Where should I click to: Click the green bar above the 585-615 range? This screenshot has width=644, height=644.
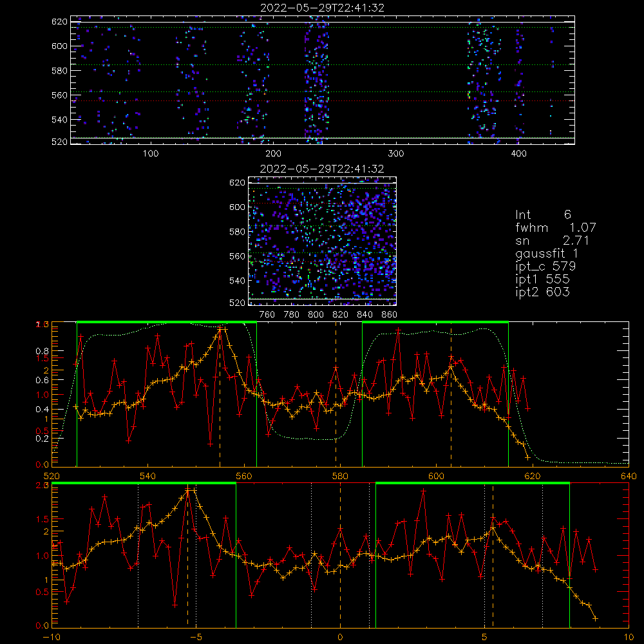pyautogui.click(x=435, y=323)
